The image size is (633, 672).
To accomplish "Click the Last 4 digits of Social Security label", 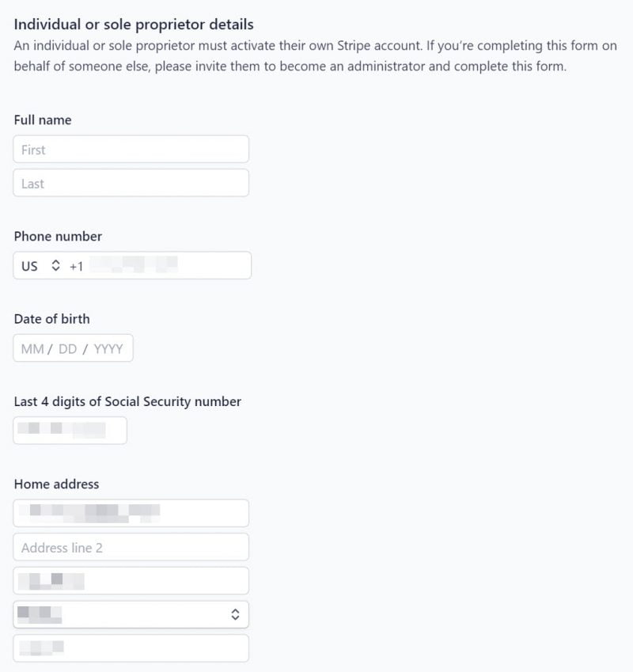I will tap(127, 401).
